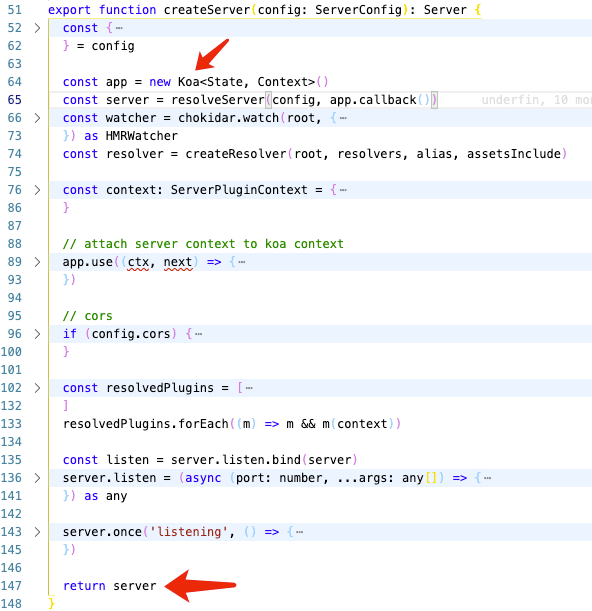Click the 'listening' string literal

click(189, 532)
